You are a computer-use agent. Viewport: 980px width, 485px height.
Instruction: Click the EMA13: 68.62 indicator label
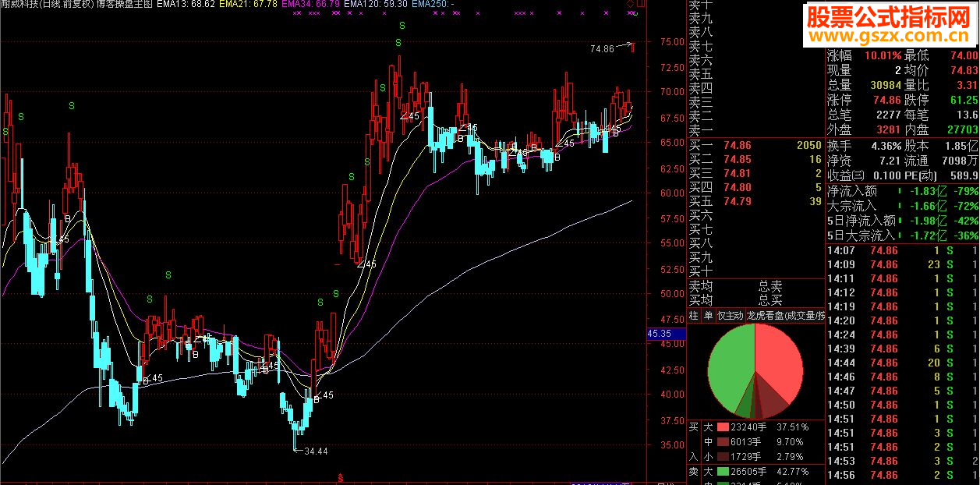coord(186,5)
